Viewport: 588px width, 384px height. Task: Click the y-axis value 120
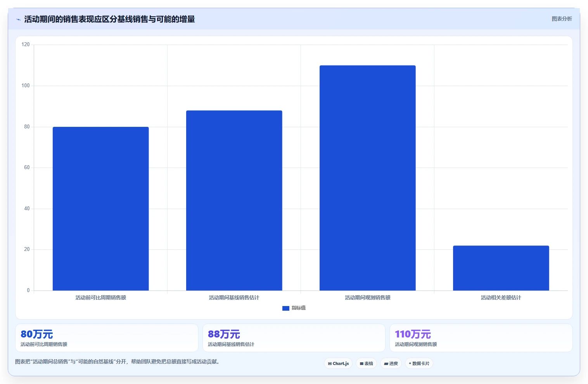coord(26,45)
